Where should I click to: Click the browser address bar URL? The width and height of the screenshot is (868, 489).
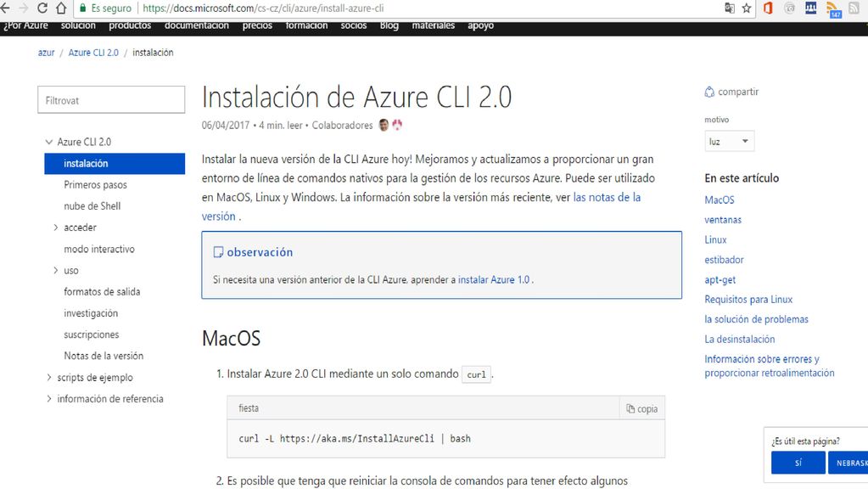(263, 8)
